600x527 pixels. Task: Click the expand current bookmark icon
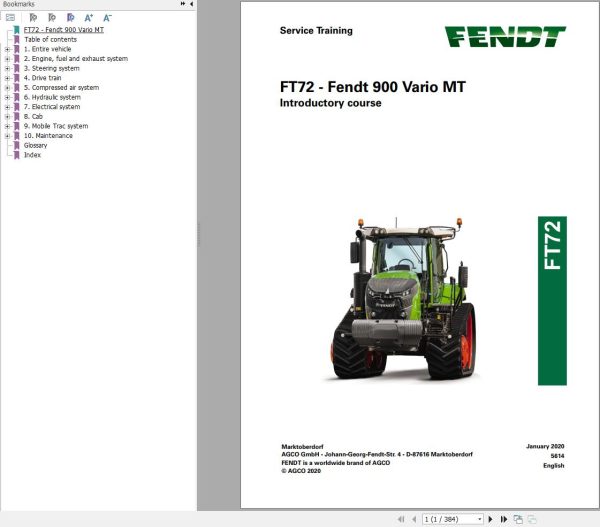coord(33,18)
